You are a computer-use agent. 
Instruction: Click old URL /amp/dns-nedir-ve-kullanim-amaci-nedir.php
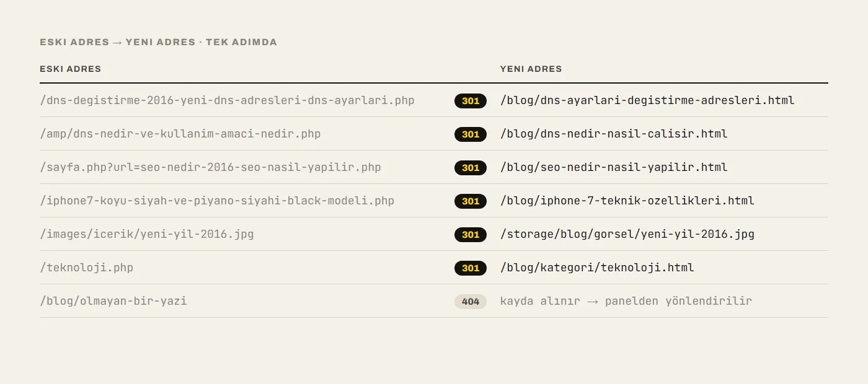(180, 134)
